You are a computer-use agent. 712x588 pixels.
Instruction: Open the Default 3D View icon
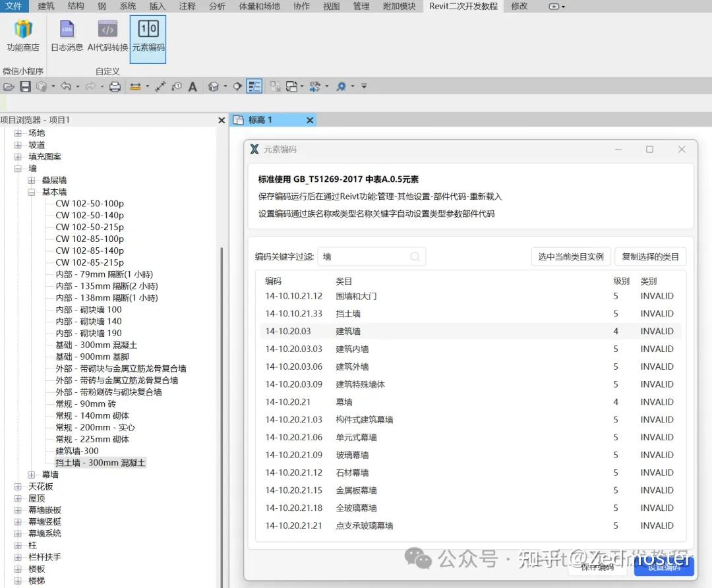click(x=212, y=86)
